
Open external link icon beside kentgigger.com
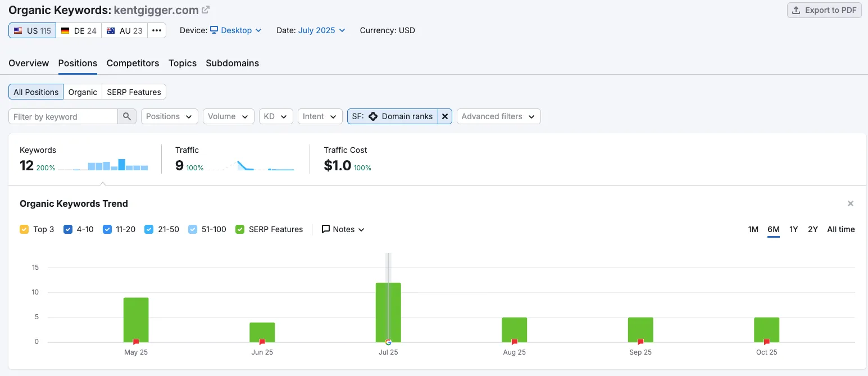click(x=206, y=10)
